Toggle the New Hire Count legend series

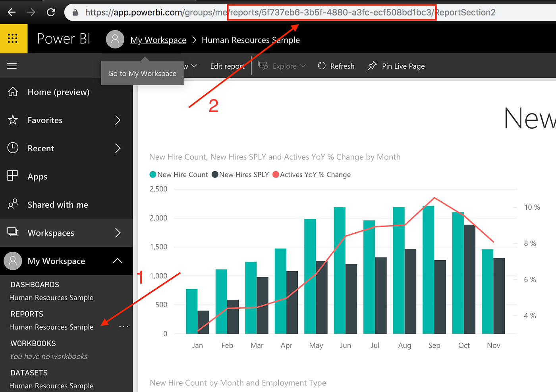[182, 174]
